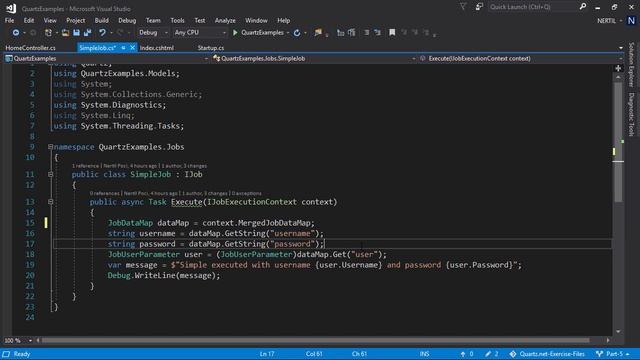The height and width of the screenshot is (360, 640).
Task: Open the tab list overflow dropdown arrow
Action: [621, 48]
